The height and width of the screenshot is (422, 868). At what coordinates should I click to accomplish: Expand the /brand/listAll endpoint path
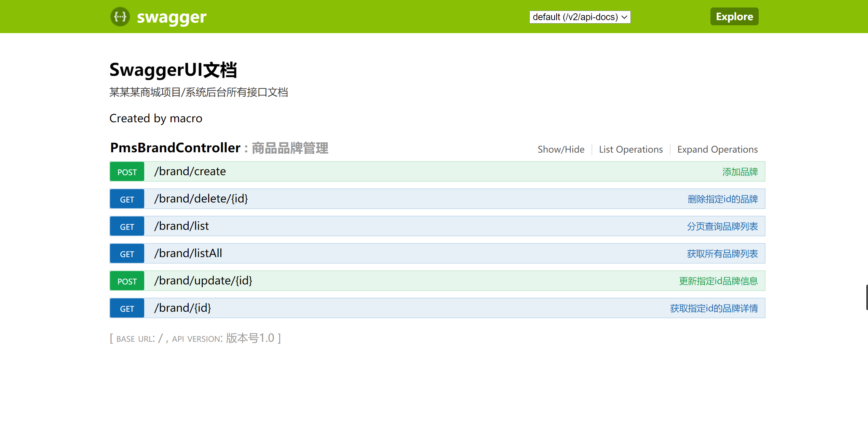tap(188, 253)
